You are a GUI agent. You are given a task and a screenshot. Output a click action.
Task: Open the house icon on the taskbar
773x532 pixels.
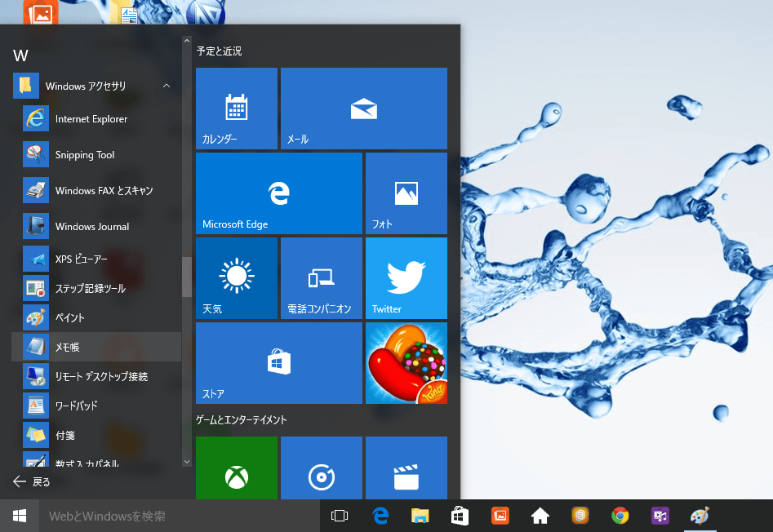(x=540, y=516)
